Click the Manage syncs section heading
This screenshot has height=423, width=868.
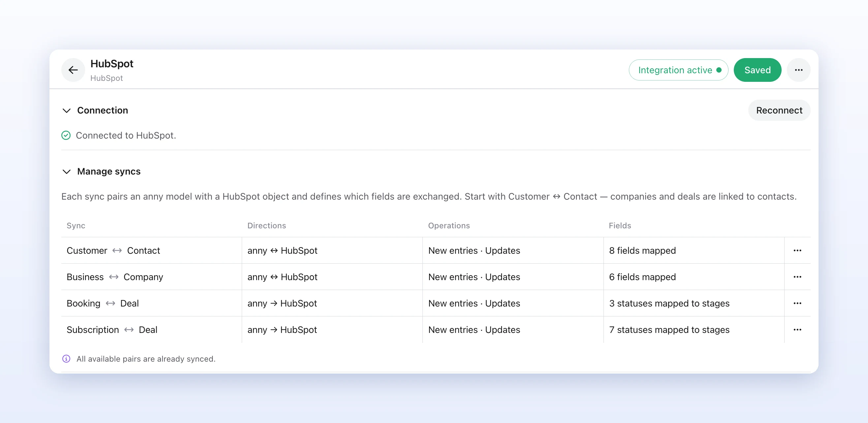click(x=109, y=171)
